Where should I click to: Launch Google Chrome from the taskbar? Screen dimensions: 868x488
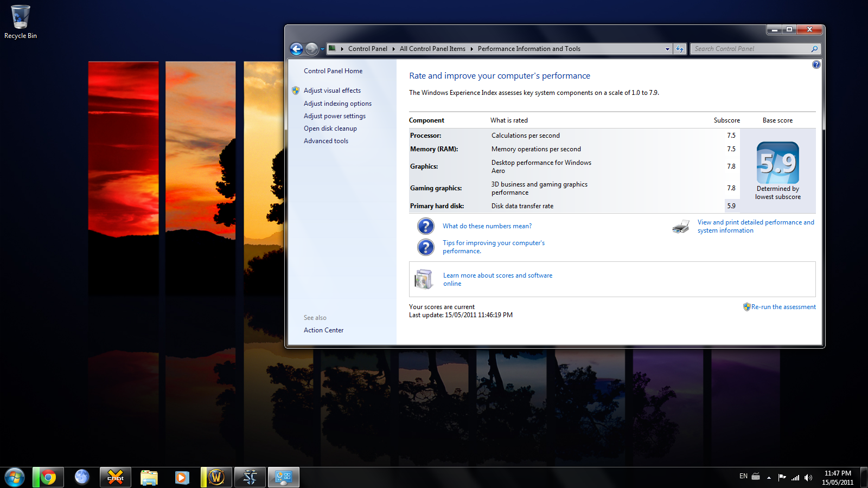pyautogui.click(x=48, y=477)
